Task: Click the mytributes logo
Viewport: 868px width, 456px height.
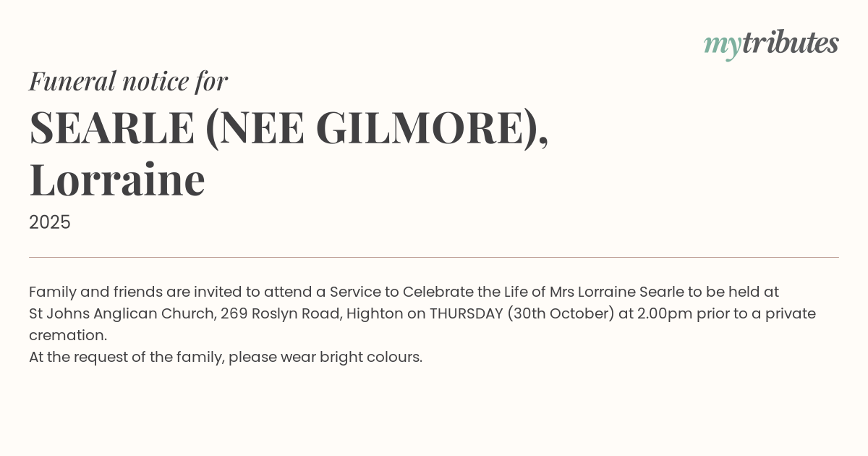Action: click(x=771, y=43)
